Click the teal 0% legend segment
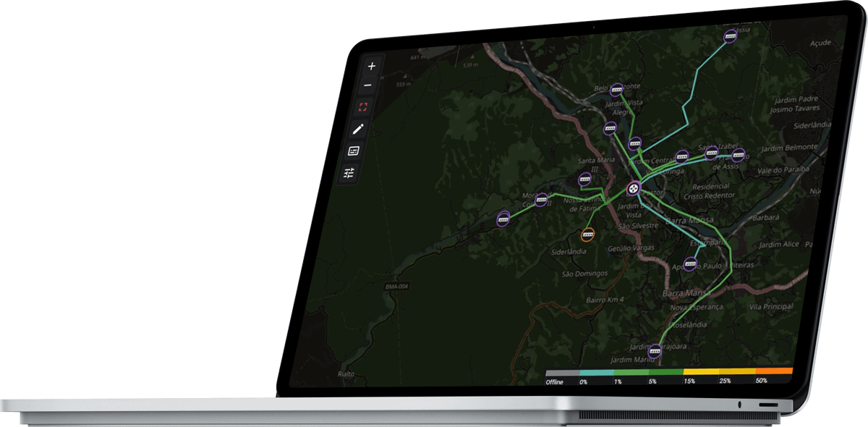 coord(596,372)
